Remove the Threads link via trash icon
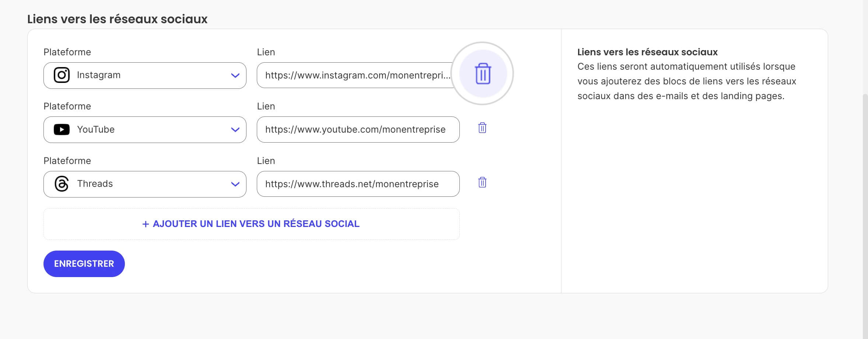 click(482, 182)
